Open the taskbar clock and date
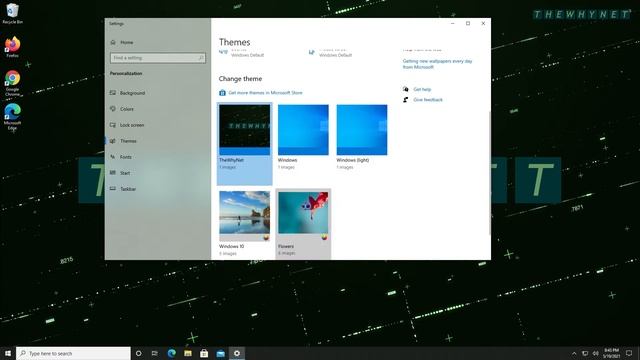Viewport: 640px width, 360px height. pos(611,353)
